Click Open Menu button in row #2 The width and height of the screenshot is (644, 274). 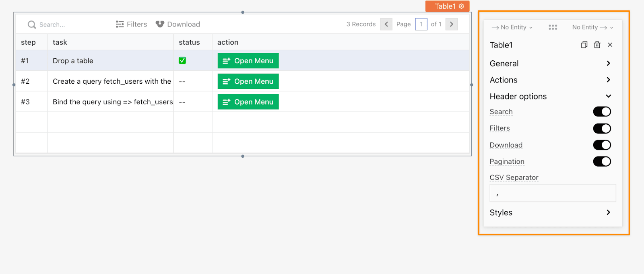pos(248,81)
